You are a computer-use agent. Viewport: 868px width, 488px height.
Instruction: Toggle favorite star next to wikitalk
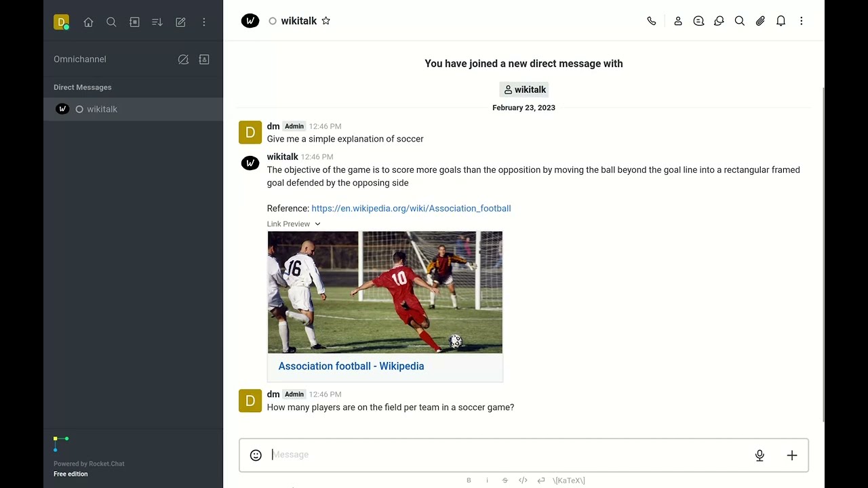[325, 21]
